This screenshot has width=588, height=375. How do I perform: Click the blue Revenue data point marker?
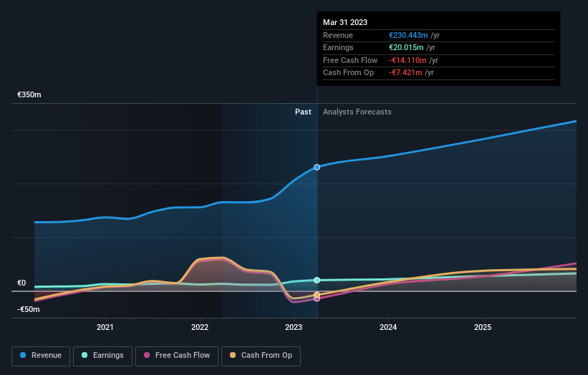317,167
